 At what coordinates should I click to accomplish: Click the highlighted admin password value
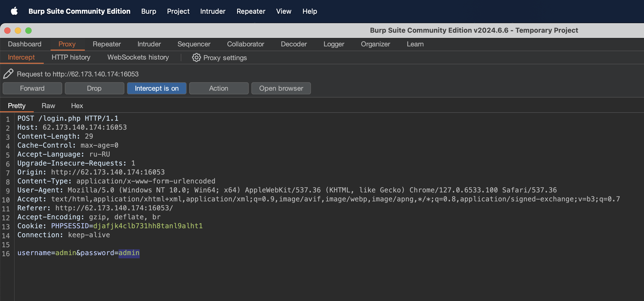[129, 253]
